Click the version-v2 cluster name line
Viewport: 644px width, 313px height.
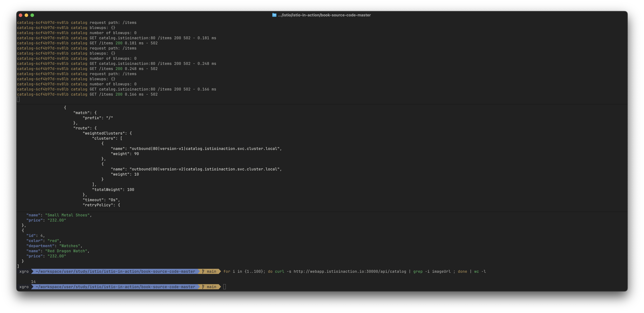point(196,169)
